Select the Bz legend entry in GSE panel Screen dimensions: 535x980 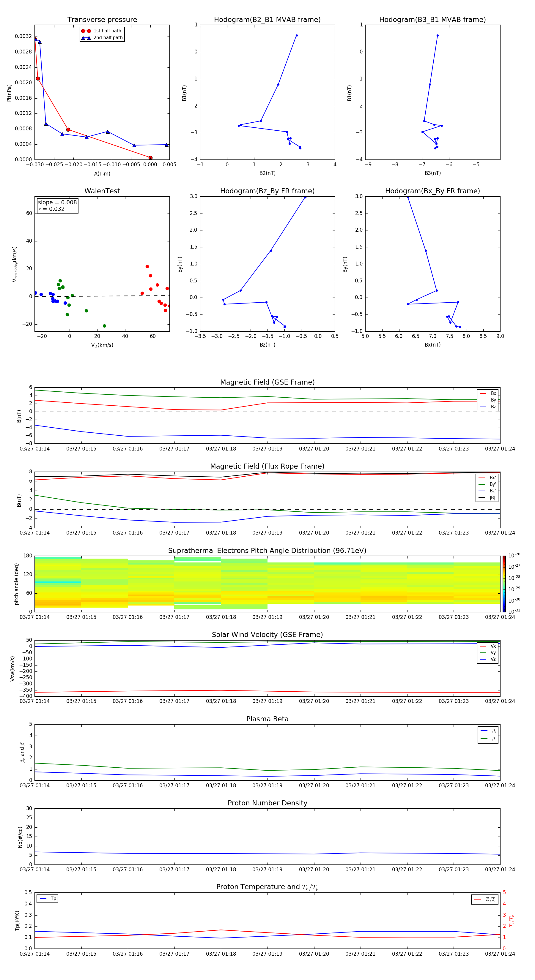488,407
